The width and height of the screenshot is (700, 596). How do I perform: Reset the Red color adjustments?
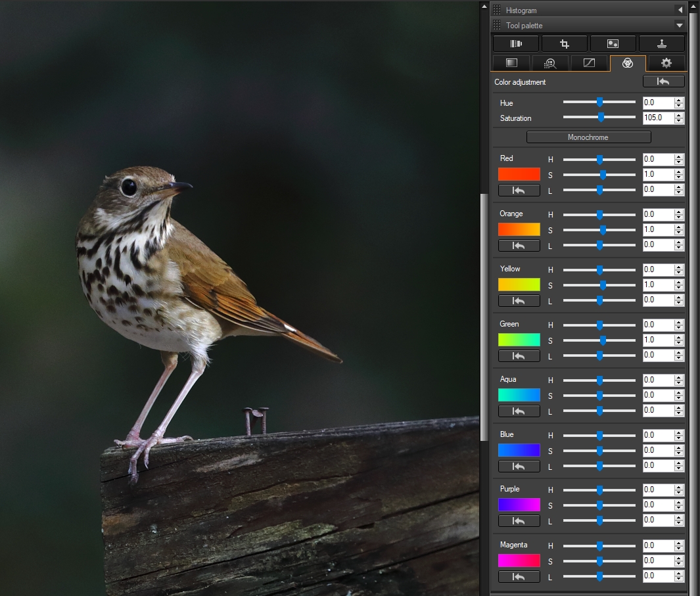point(519,190)
